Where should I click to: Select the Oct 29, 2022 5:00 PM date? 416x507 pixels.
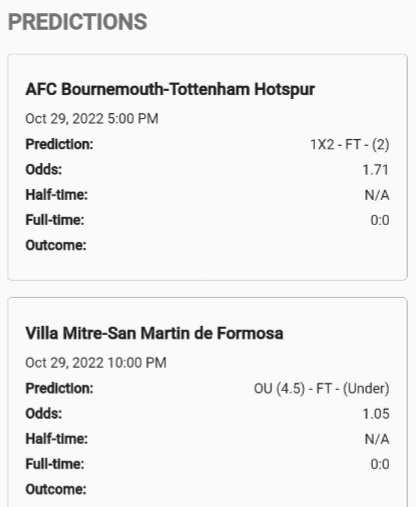coord(92,119)
